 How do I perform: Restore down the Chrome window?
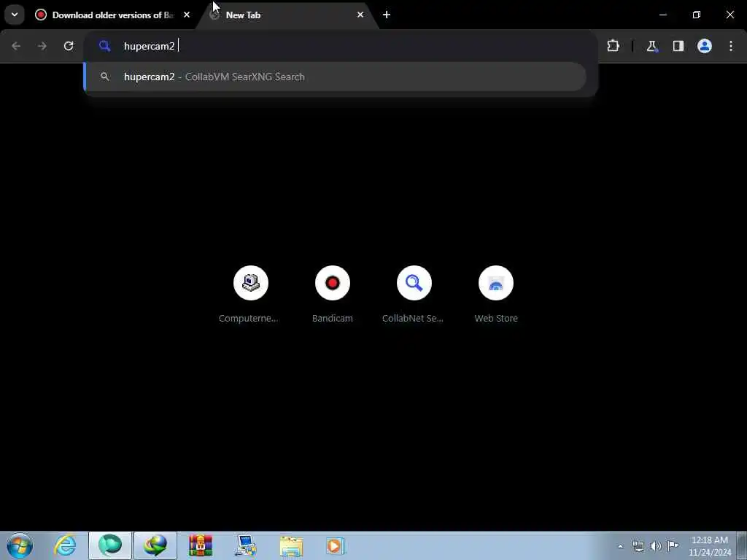pos(697,15)
